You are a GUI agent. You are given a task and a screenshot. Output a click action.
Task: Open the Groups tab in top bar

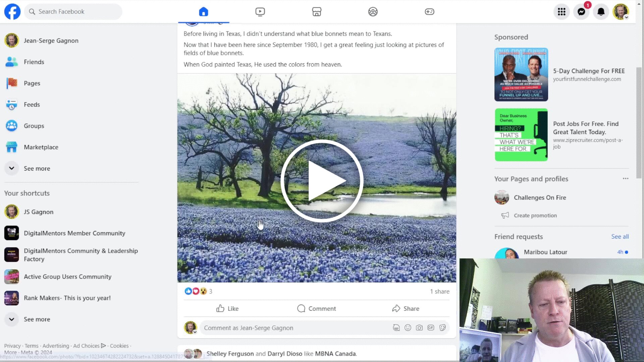point(373,12)
